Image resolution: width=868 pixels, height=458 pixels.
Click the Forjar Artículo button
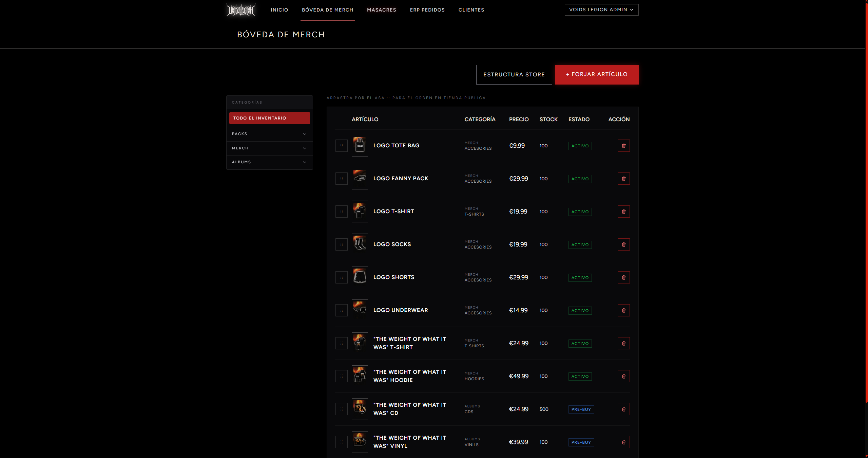[x=596, y=74]
